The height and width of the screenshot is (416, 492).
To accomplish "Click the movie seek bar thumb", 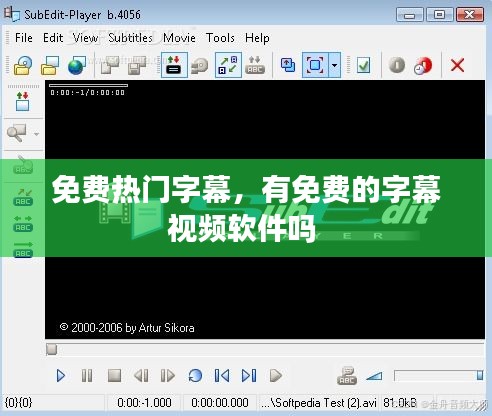I will tap(52, 350).
